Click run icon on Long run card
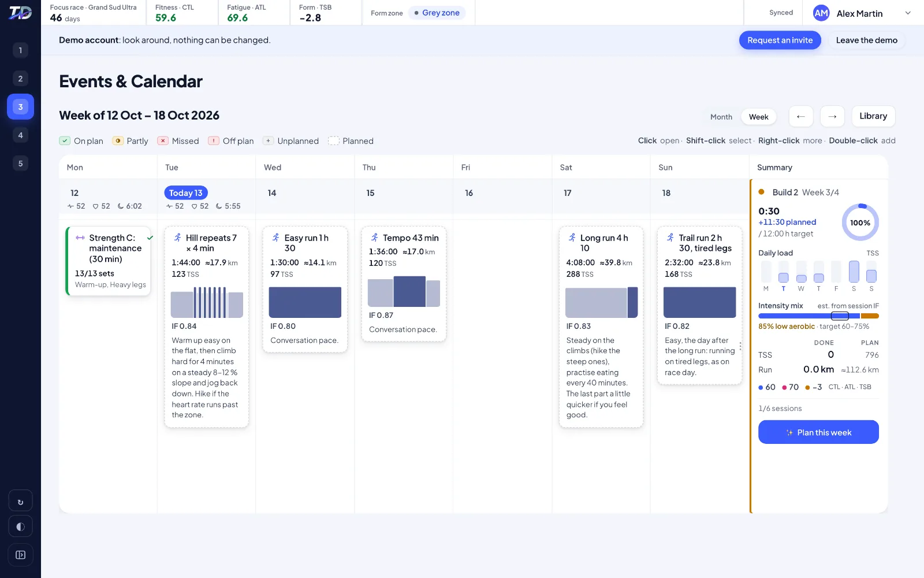 pos(572,238)
